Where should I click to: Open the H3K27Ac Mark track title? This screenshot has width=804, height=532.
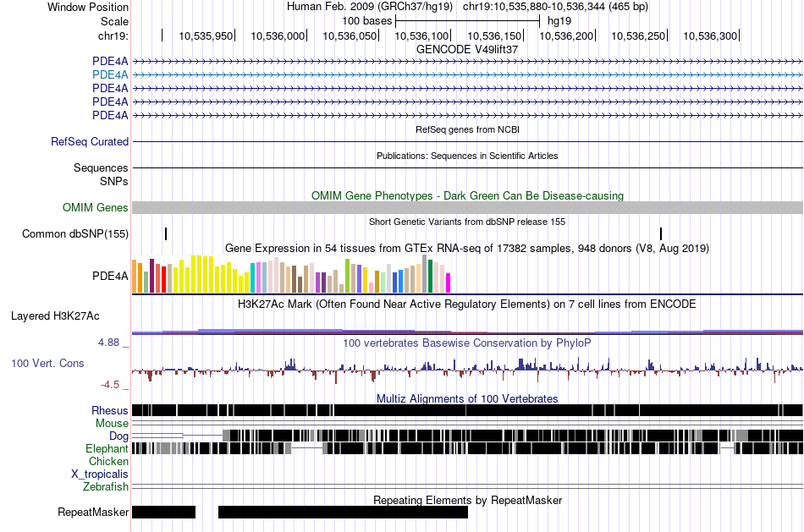pyautogui.click(x=467, y=304)
